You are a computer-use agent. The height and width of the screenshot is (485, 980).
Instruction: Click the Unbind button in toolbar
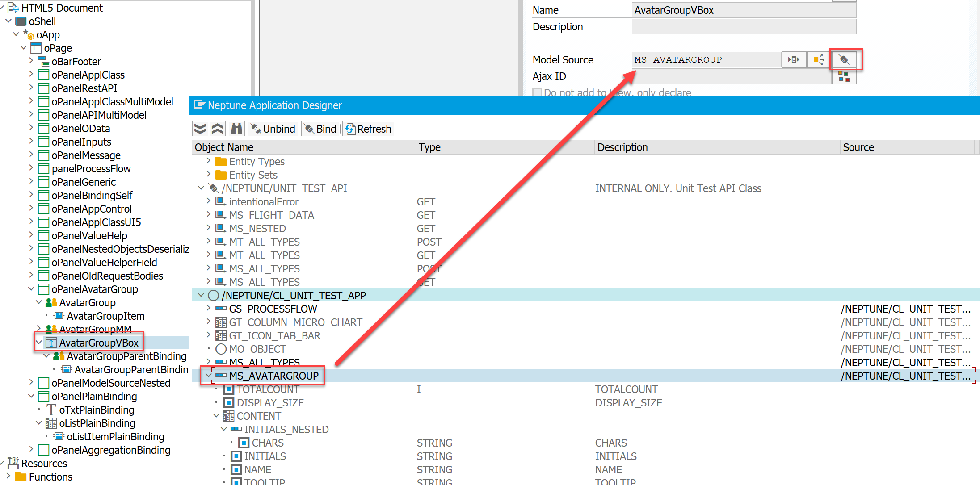[276, 129]
